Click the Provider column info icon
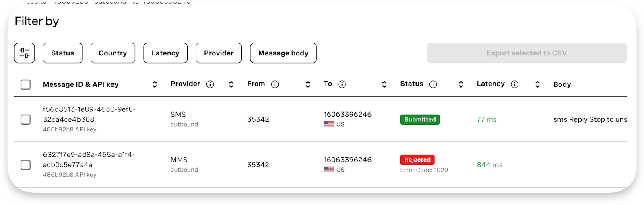The height and width of the screenshot is (205, 644). [210, 84]
